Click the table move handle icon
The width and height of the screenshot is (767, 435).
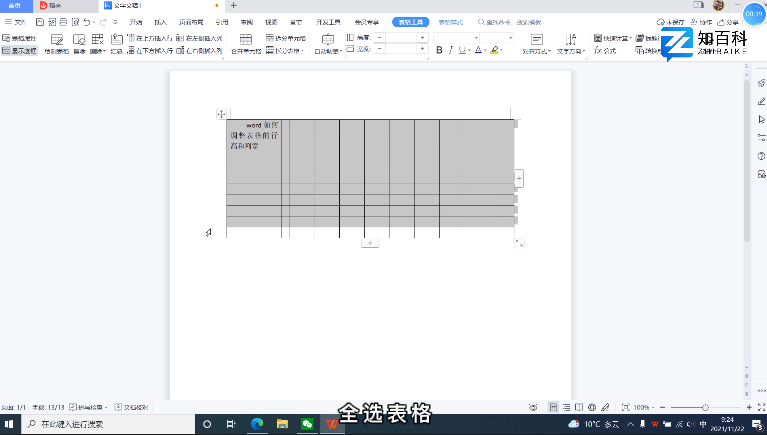pyautogui.click(x=221, y=114)
